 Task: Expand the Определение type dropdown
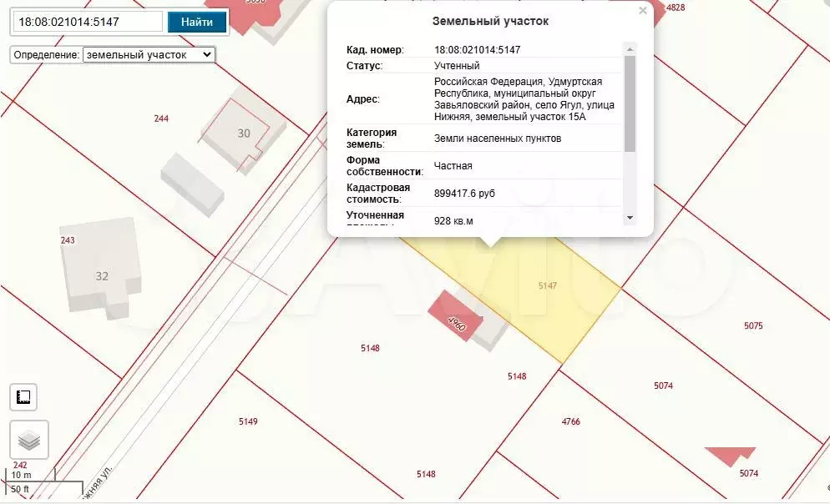[x=149, y=54]
